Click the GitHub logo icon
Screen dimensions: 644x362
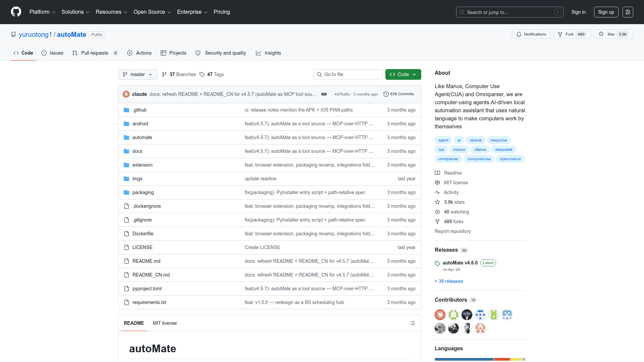pyautogui.click(x=16, y=12)
